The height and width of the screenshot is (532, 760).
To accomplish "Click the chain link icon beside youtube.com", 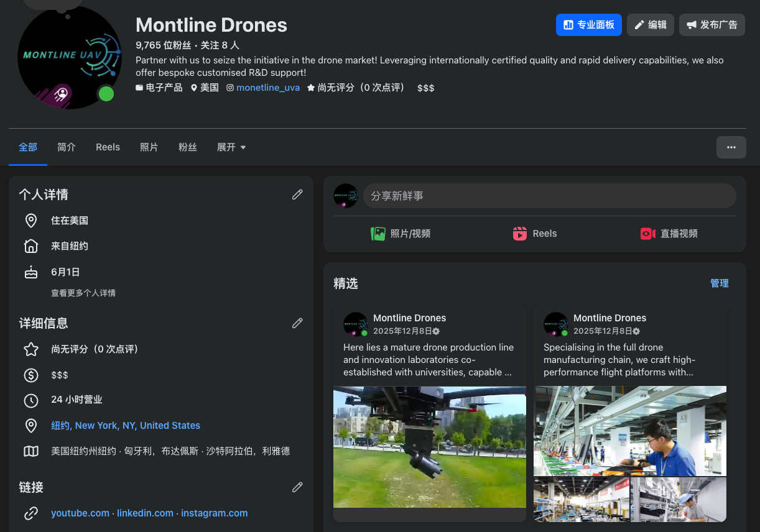I will coord(31,513).
